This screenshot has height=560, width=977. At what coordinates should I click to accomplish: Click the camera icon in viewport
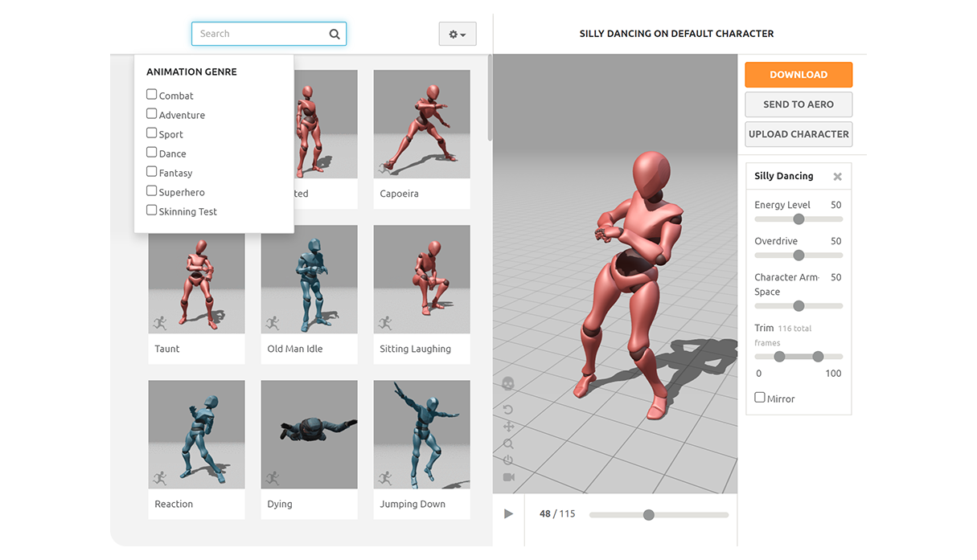508,477
